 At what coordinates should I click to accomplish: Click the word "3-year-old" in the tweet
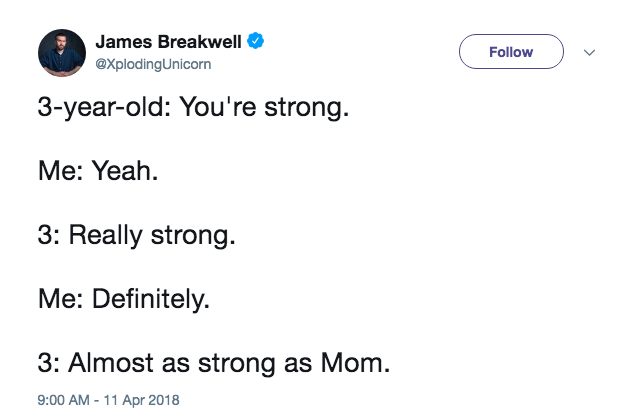(x=101, y=108)
